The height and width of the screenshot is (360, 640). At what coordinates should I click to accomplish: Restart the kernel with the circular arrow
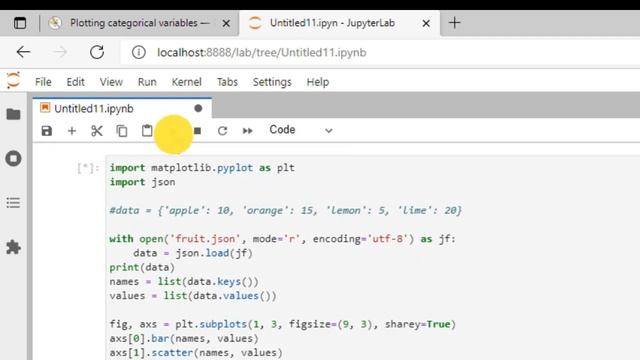222,131
